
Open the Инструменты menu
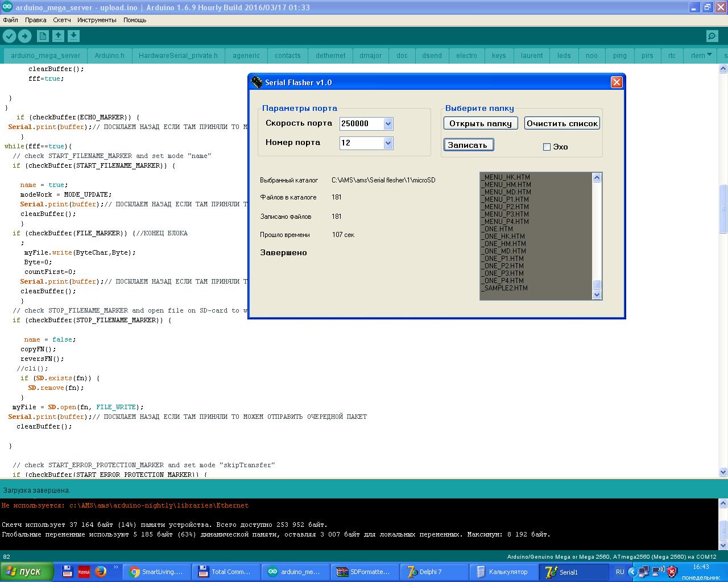pyautogui.click(x=97, y=20)
